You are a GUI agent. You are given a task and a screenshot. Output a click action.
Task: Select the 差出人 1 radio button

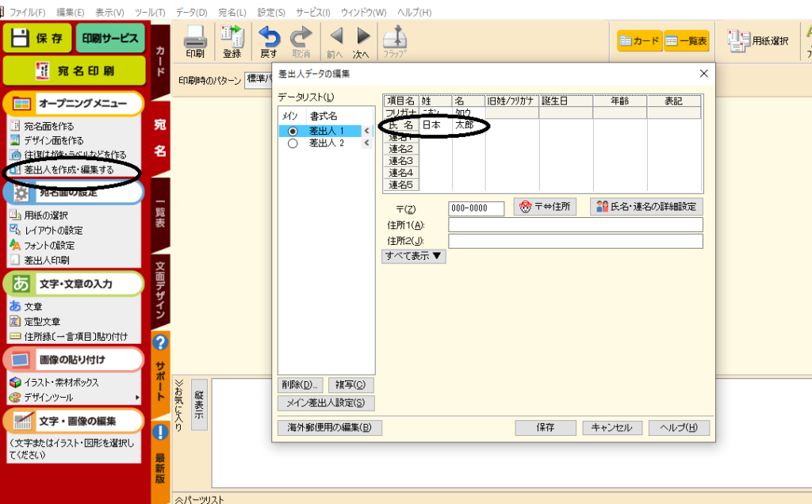(293, 131)
